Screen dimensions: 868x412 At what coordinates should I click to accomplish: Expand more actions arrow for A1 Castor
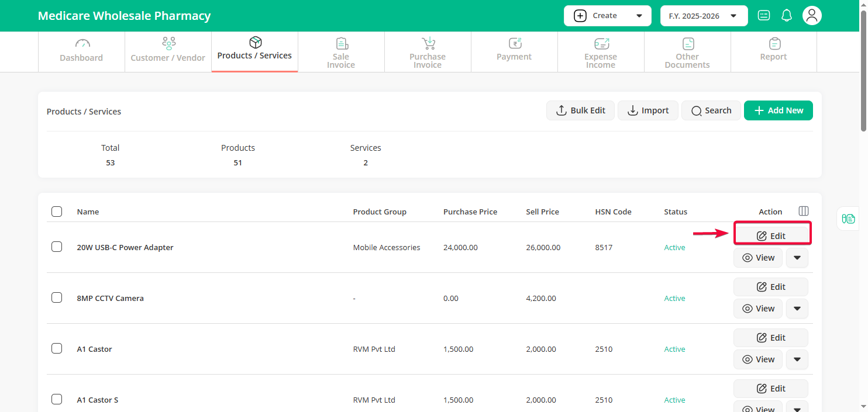tap(797, 359)
